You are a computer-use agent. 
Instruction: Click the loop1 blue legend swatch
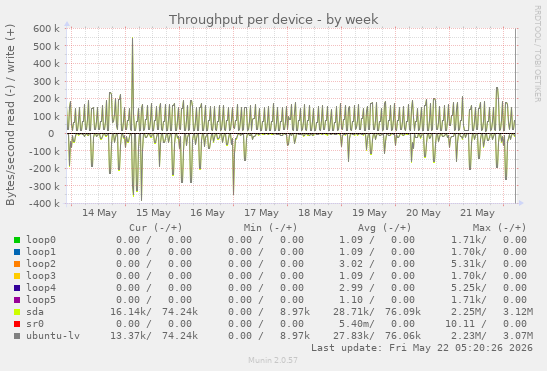click(x=17, y=252)
